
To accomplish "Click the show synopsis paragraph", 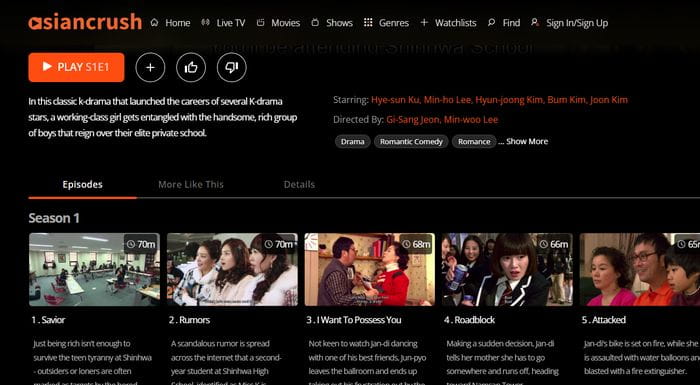I will (x=163, y=117).
